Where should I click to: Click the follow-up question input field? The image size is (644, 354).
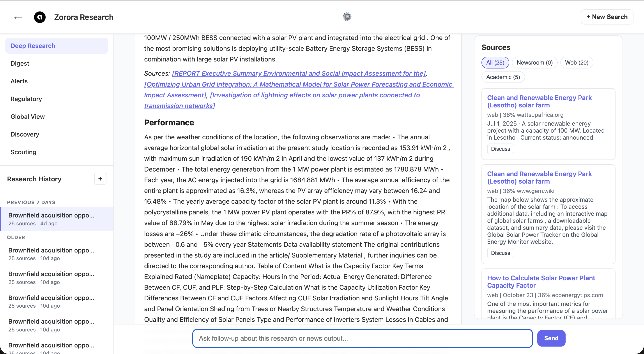coord(362,338)
